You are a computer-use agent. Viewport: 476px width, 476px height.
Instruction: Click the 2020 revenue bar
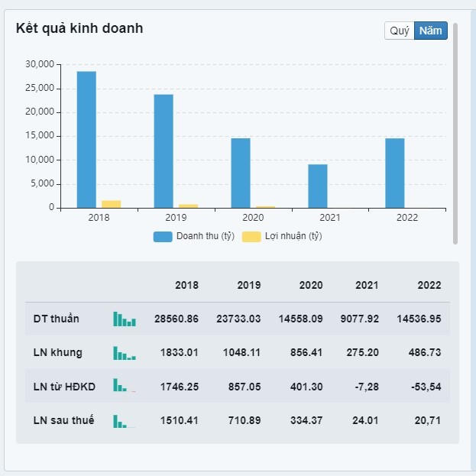[241, 173]
